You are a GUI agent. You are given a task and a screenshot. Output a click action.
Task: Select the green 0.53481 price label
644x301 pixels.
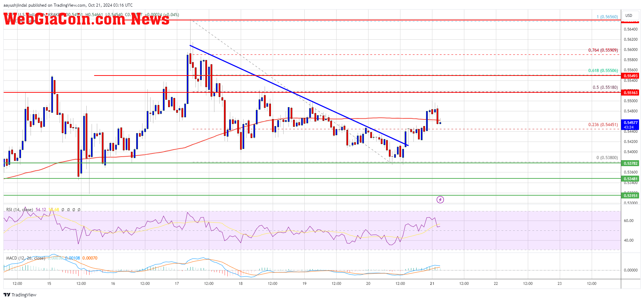point(630,179)
